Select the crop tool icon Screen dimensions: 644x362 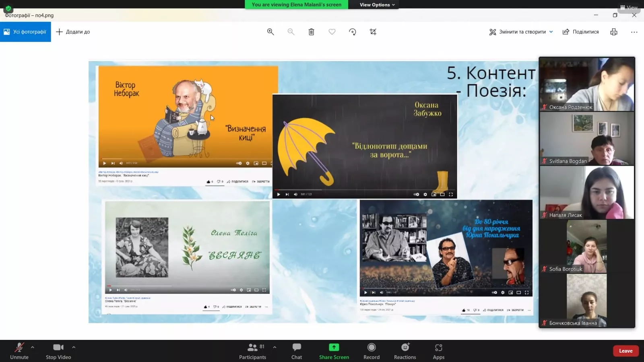(x=373, y=32)
